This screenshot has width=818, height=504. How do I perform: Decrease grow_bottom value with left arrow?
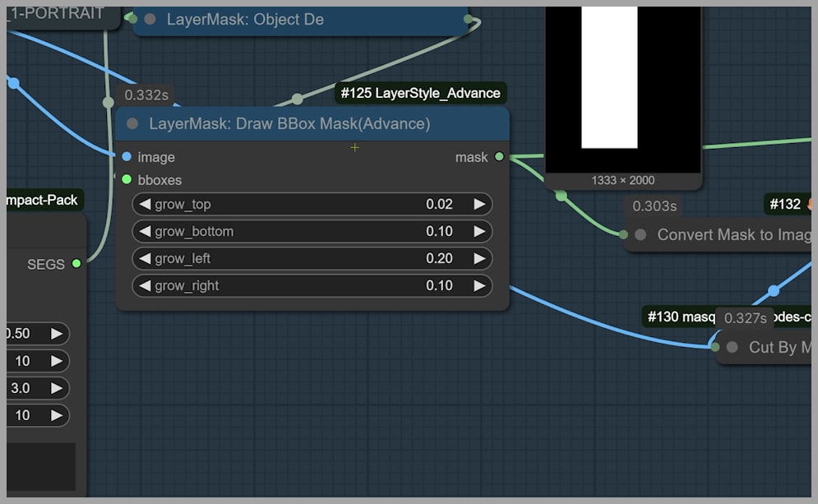pos(145,231)
